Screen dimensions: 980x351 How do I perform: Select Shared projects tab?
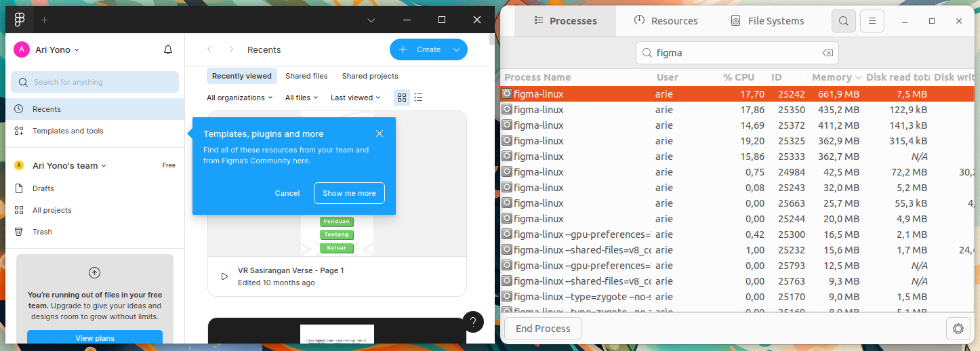(x=370, y=76)
